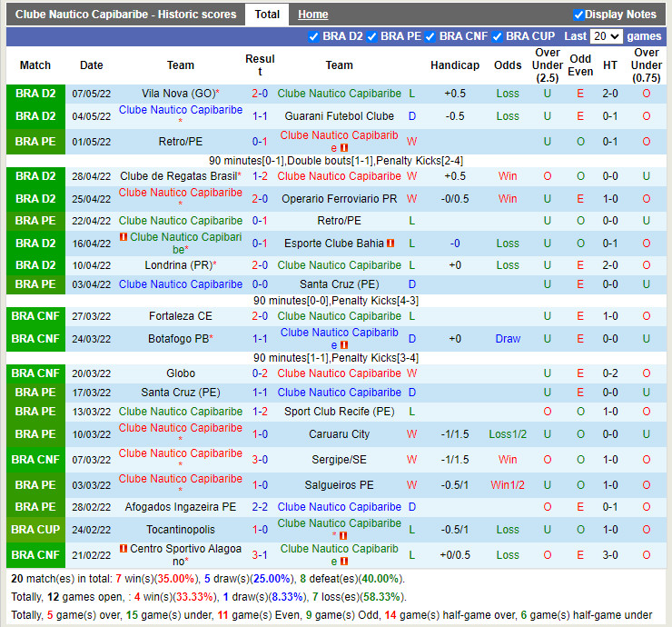The height and width of the screenshot is (627, 672).
Task: Toggle the Display Notes checkbox
Action: click(578, 15)
